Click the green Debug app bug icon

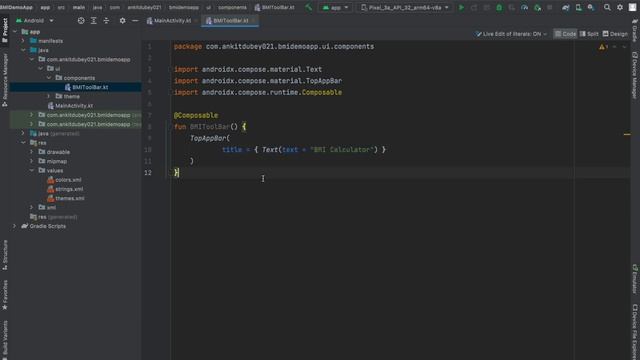click(499, 7)
